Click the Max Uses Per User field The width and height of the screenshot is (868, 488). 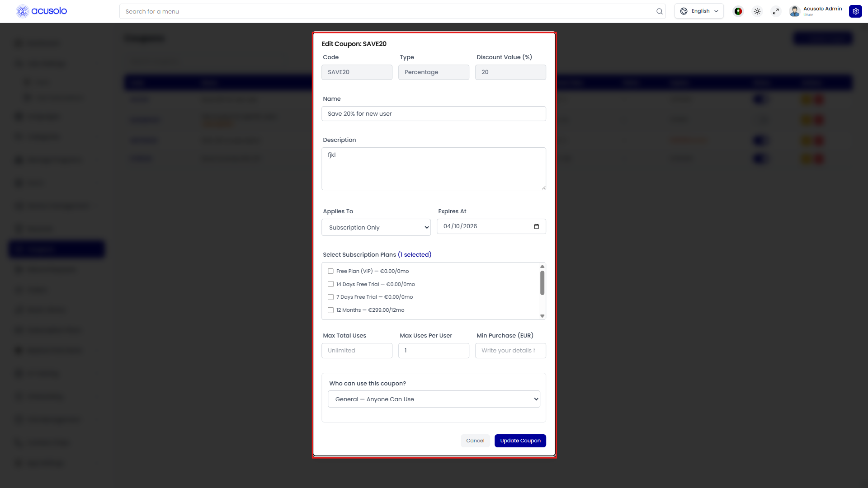(x=434, y=351)
